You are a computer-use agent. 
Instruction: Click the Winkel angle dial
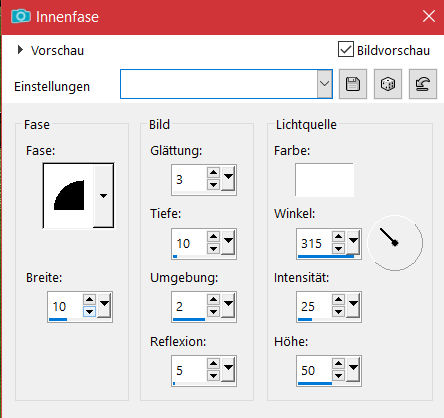(395, 243)
